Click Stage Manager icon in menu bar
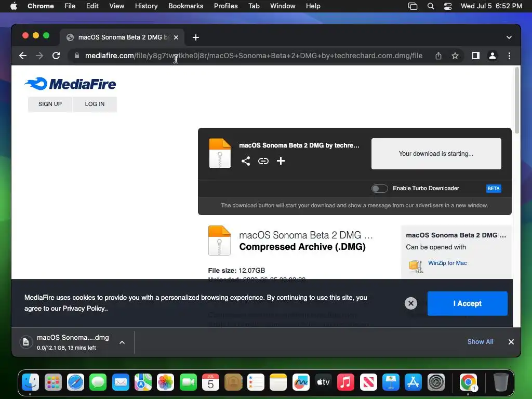The image size is (532, 399). (x=413, y=6)
